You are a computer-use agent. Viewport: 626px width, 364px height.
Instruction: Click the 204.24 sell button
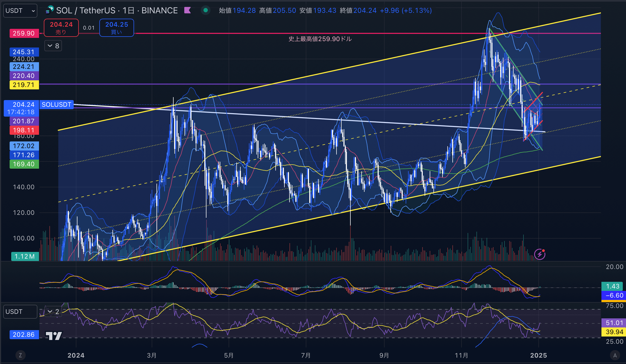pos(61,28)
